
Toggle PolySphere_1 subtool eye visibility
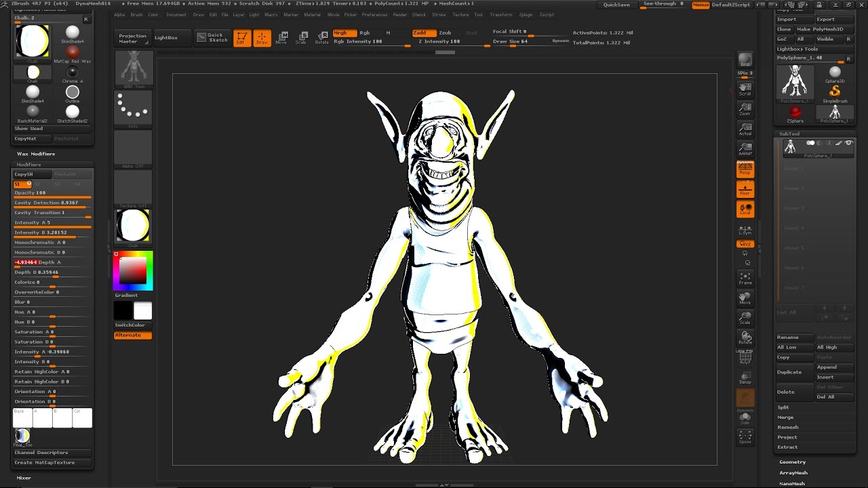[x=848, y=143]
